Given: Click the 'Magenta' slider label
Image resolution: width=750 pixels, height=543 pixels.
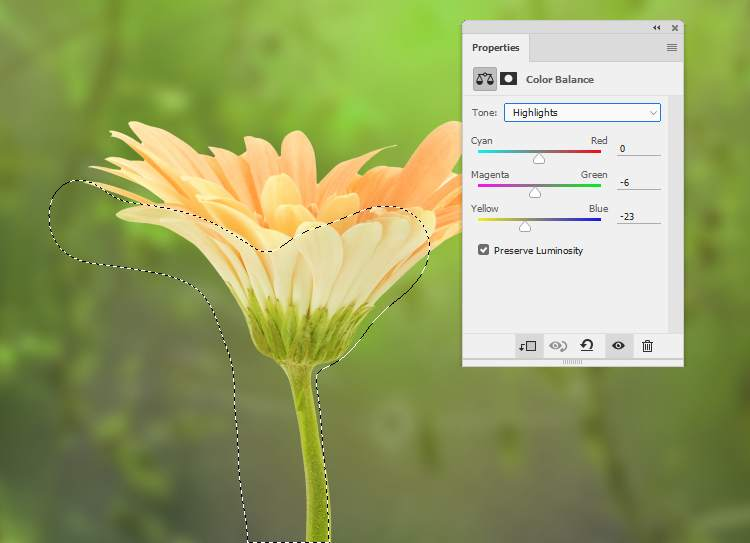Looking at the screenshot, I should 490,175.
